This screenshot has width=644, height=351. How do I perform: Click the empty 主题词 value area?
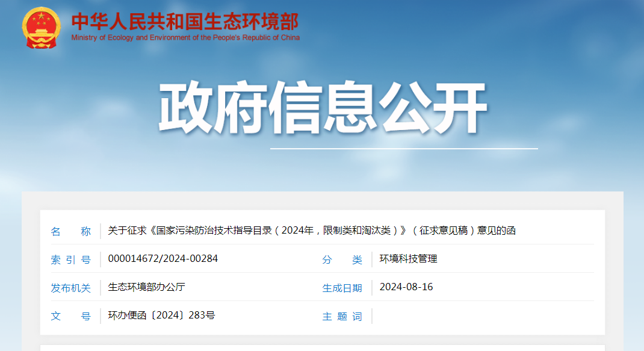(x=481, y=316)
